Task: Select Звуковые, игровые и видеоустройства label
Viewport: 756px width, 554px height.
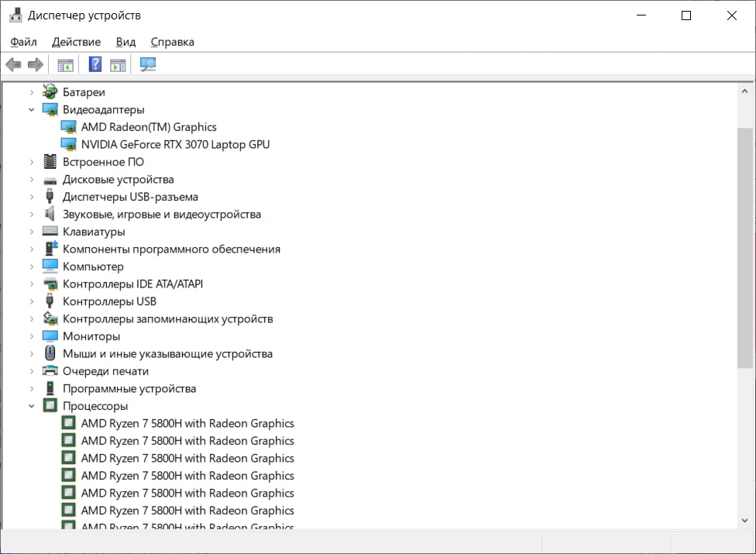Action: (162, 214)
